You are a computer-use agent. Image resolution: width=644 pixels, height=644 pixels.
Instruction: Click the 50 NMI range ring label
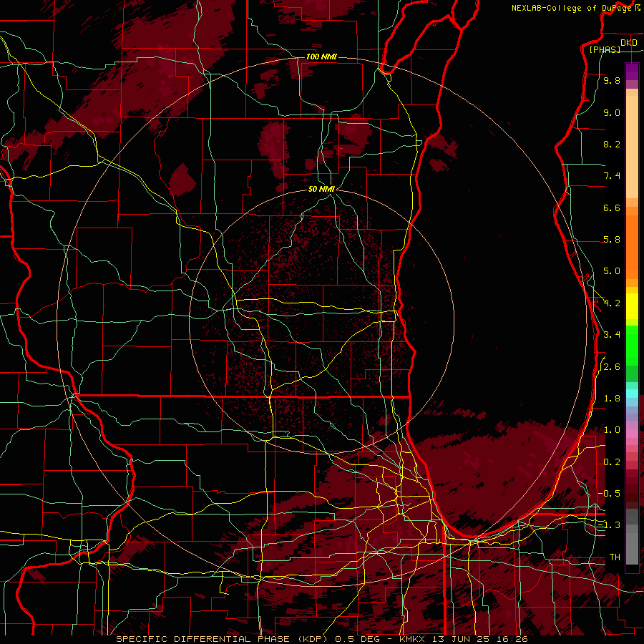click(x=321, y=189)
